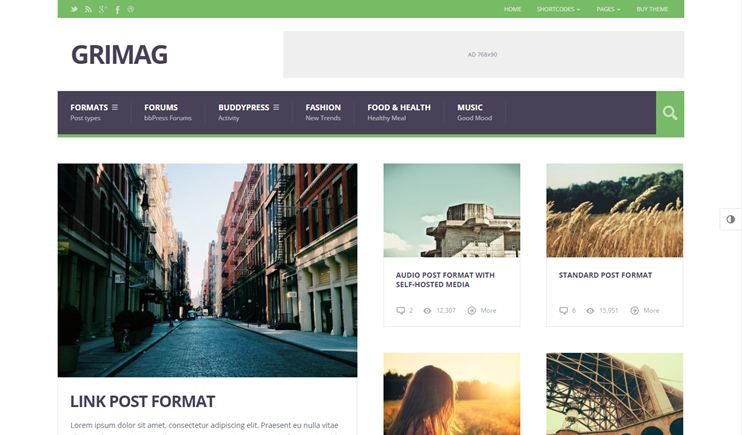Open the Pinterest icon in top bar
742x435 pixels.
pyautogui.click(x=131, y=9)
